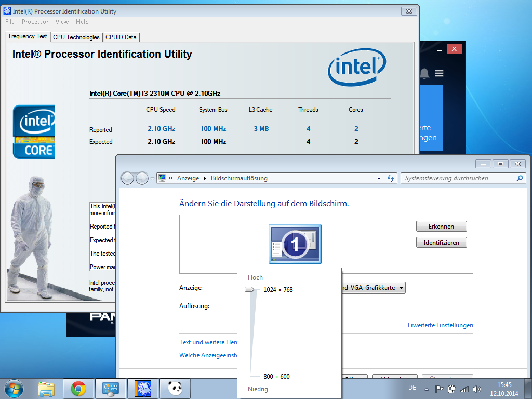Close the Panda window with red X
The width and height of the screenshot is (532, 399).
tap(454, 49)
